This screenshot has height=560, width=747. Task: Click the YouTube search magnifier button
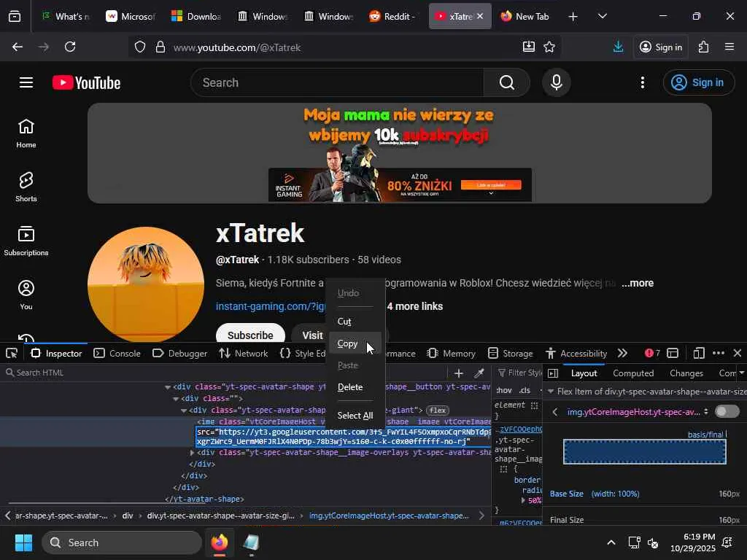point(506,82)
